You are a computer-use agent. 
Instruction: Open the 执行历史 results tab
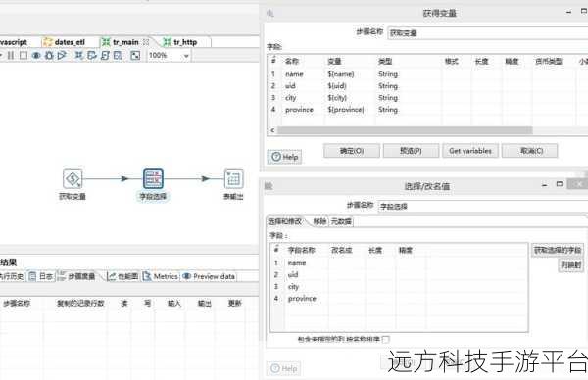12,276
